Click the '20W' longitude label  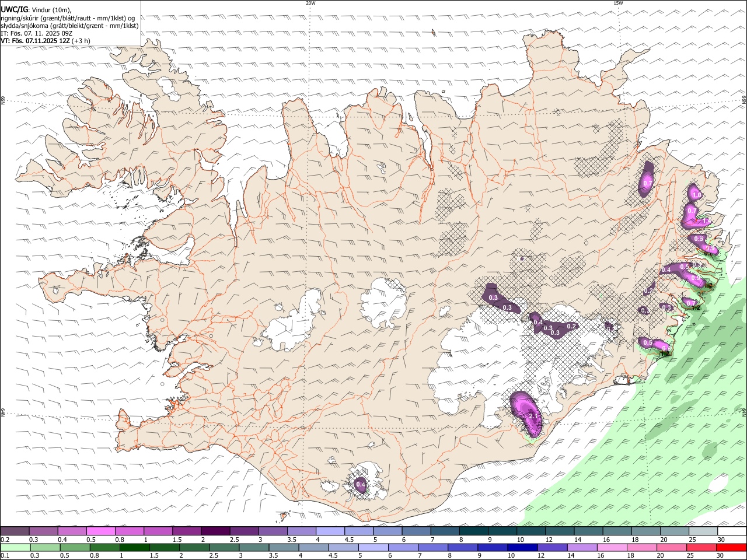[x=310, y=3]
